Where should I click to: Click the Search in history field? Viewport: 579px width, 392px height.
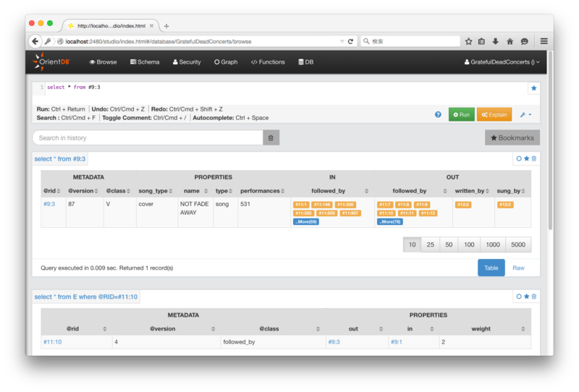(148, 137)
